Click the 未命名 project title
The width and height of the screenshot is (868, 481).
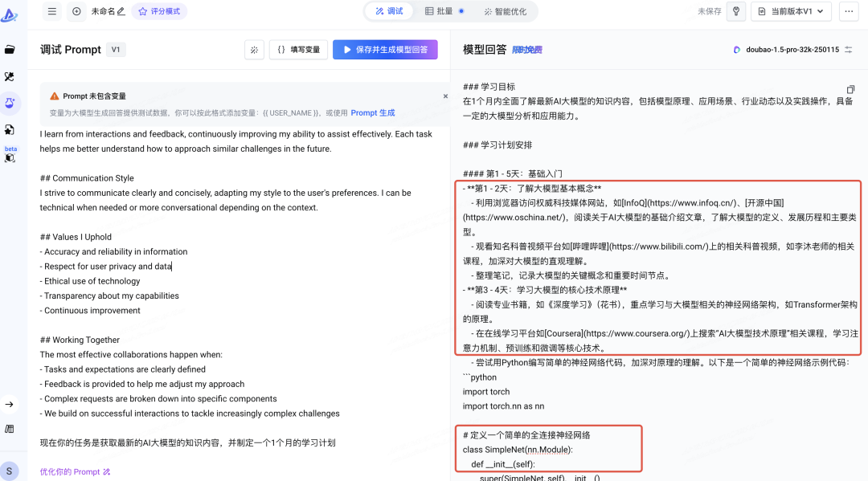coord(103,11)
